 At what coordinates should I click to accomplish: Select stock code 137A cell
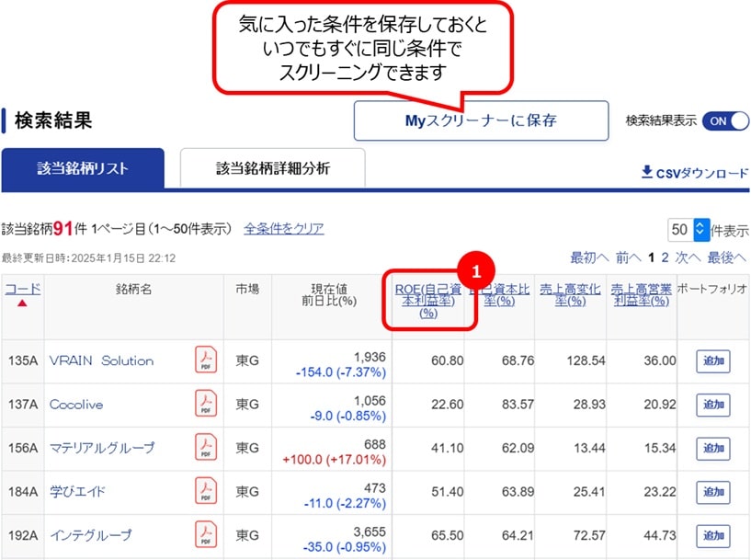(x=22, y=405)
